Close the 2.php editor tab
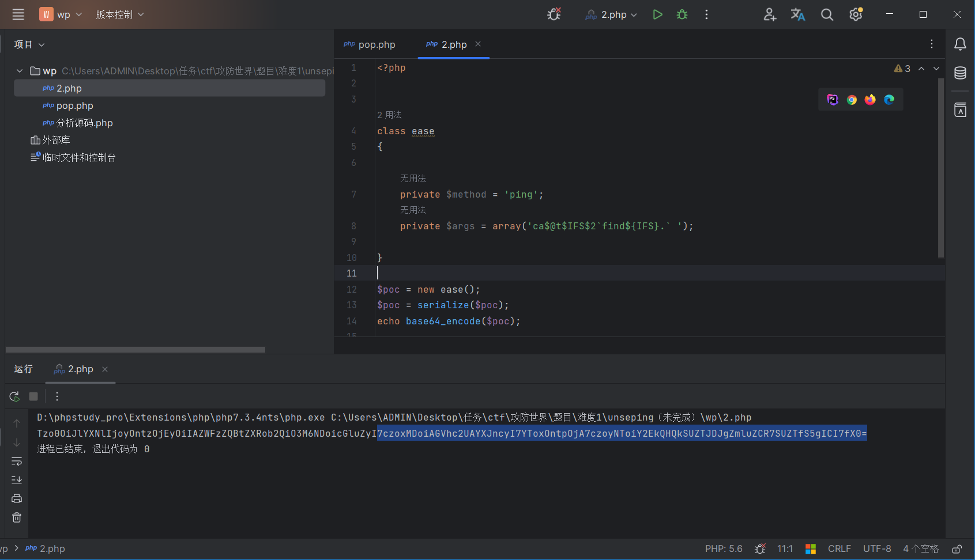Image resolution: width=975 pixels, height=560 pixels. [x=478, y=44]
